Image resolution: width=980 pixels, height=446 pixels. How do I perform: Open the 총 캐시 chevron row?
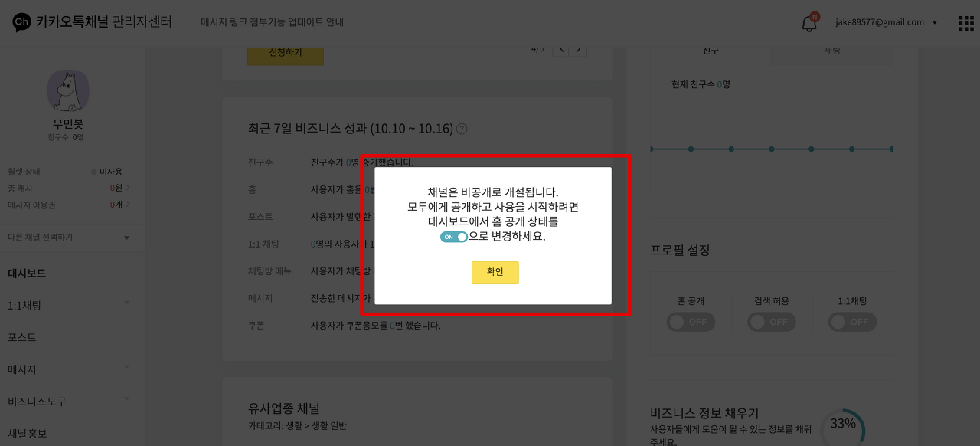click(x=68, y=188)
